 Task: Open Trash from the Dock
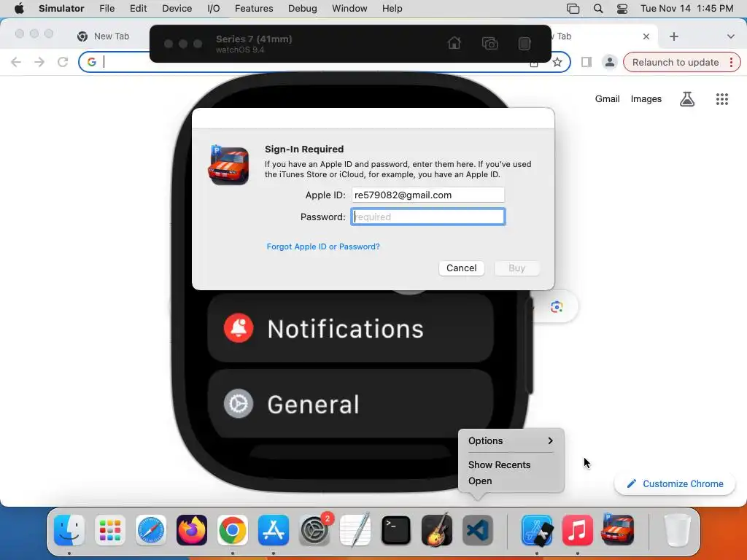(x=677, y=530)
